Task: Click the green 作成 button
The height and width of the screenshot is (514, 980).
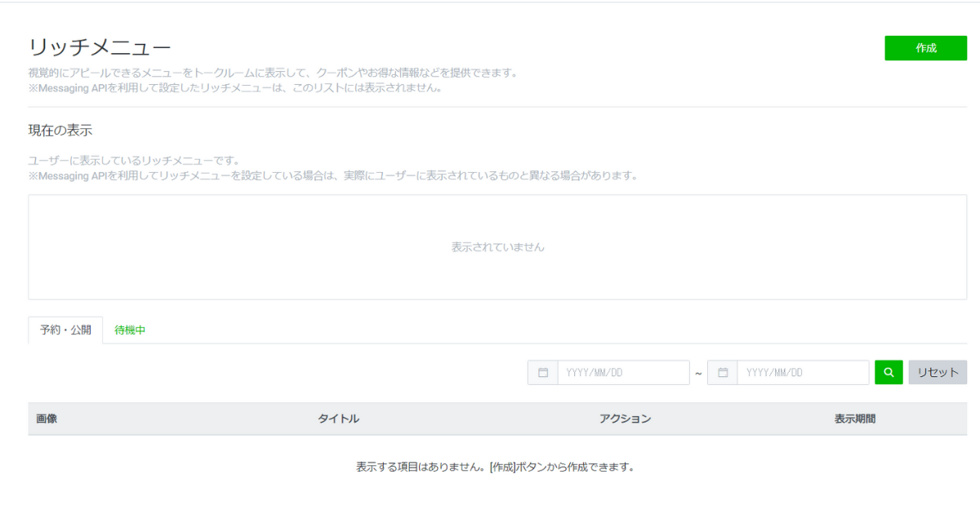Action: coord(925,48)
